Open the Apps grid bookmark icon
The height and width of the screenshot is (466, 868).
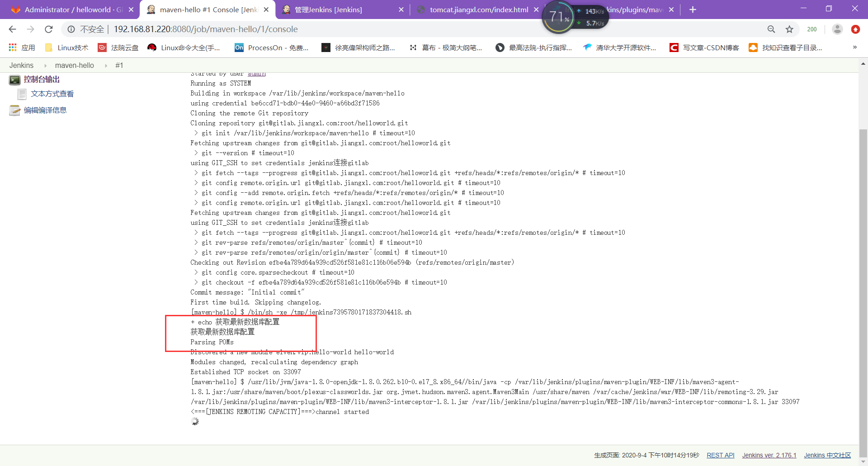13,48
